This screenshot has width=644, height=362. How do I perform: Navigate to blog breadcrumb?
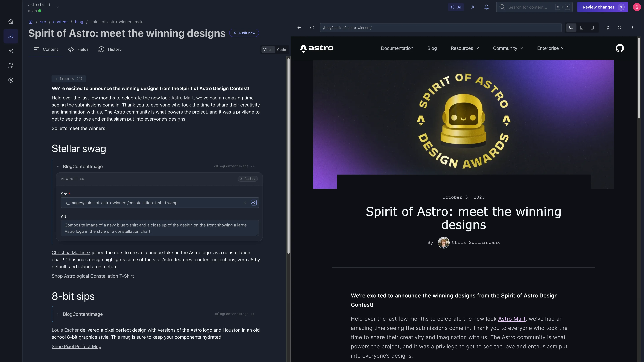pos(79,22)
